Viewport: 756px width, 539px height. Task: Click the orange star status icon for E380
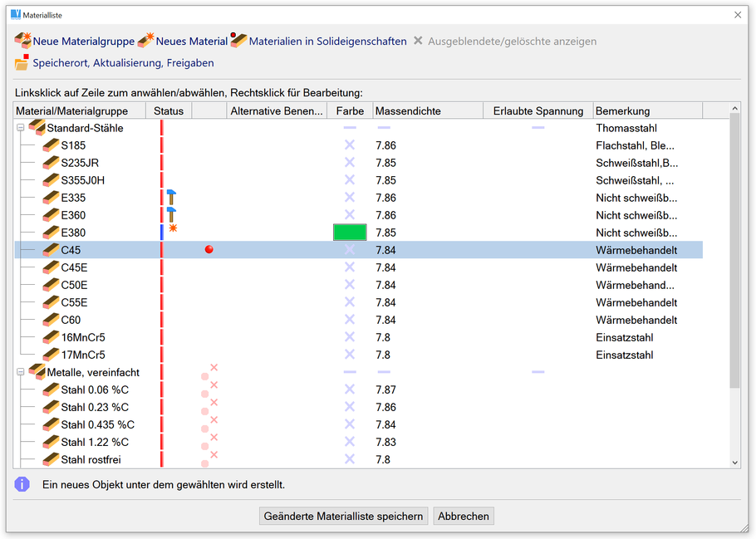[x=173, y=228]
